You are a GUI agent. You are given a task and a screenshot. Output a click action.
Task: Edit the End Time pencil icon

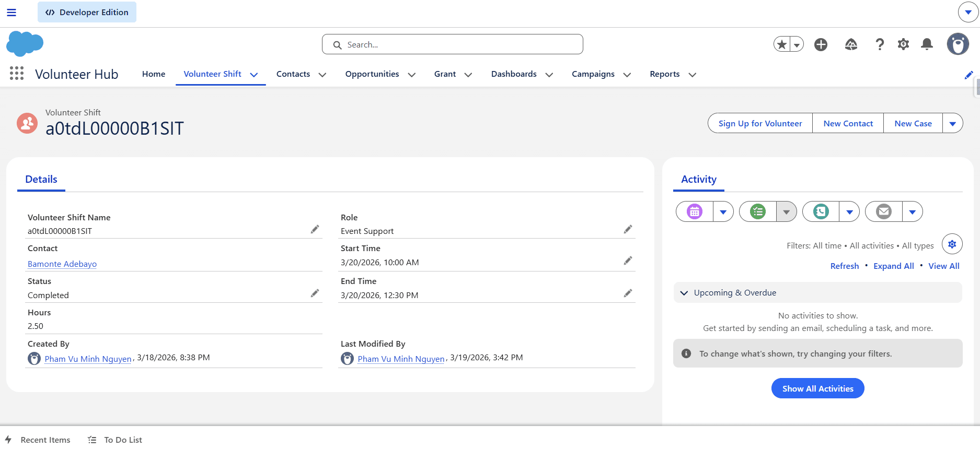pyautogui.click(x=628, y=293)
